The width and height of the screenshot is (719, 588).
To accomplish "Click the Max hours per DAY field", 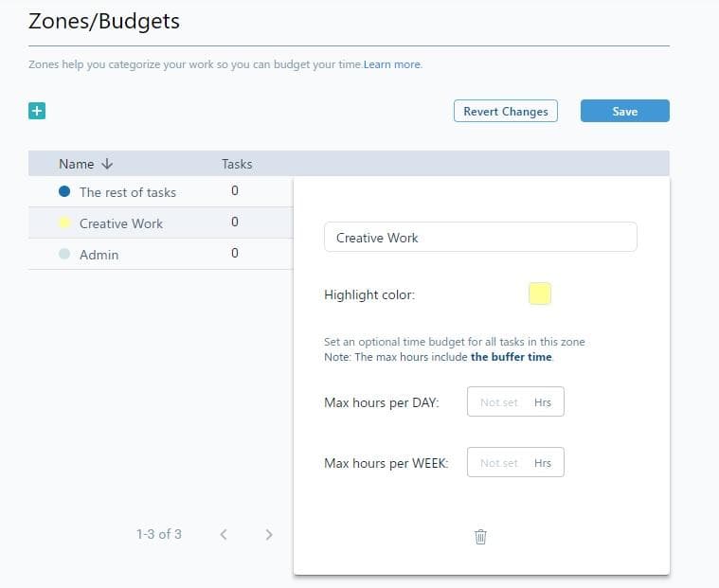I will tap(502, 402).
